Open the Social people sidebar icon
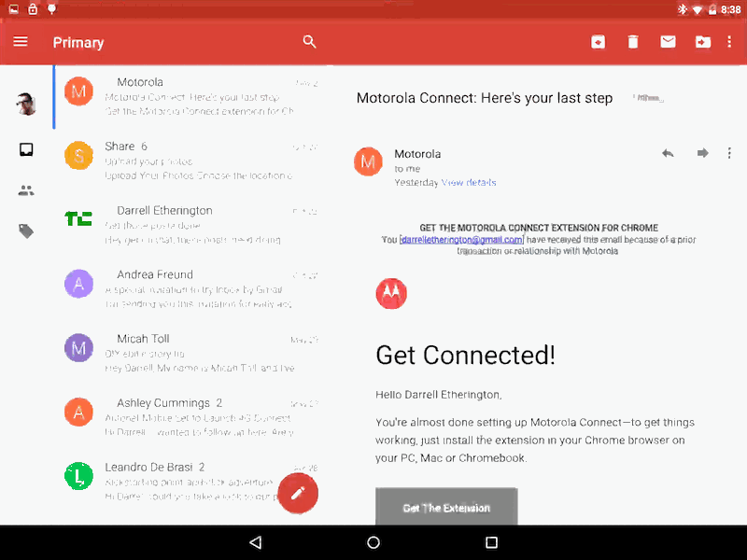Image resolution: width=747 pixels, height=560 pixels. [x=26, y=190]
